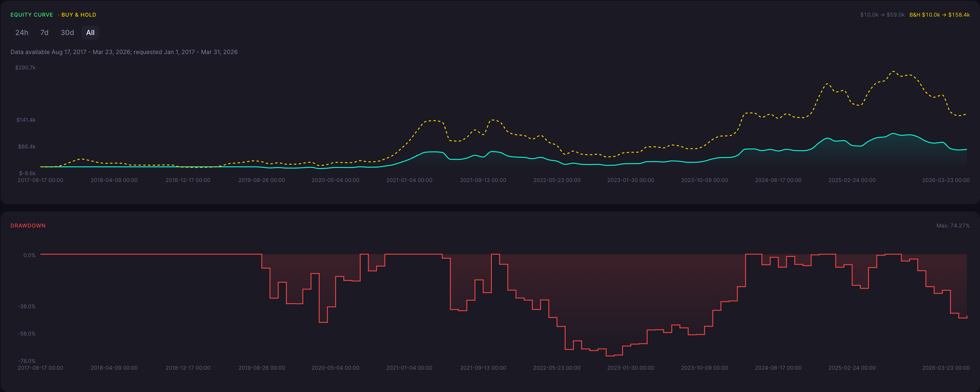The width and height of the screenshot is (980, 392).
Task: Click the EQUITY CURVE legend label
Action: 32,15
